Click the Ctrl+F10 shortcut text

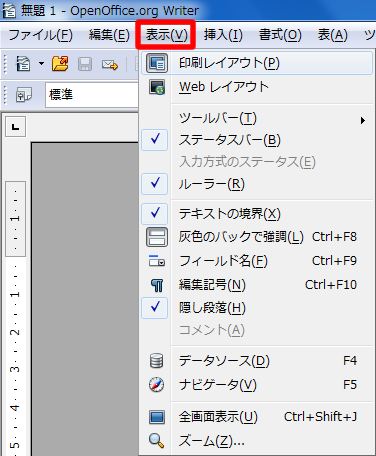(331, 285)
